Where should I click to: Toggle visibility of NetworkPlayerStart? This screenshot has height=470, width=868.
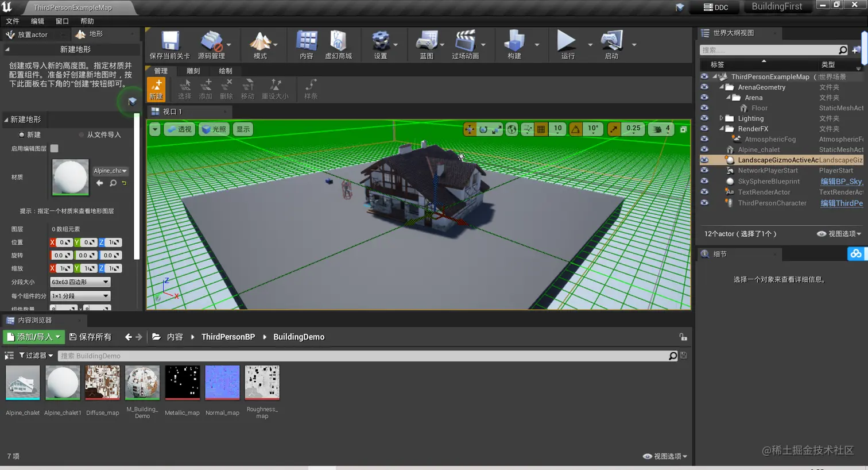pyautogui.click(x=704, y=170)
